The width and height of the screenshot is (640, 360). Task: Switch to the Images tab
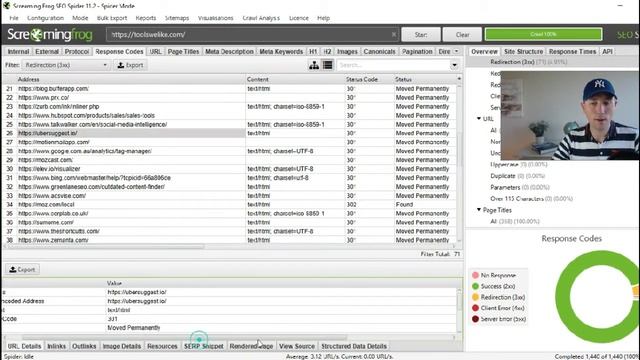click(347, 51)
